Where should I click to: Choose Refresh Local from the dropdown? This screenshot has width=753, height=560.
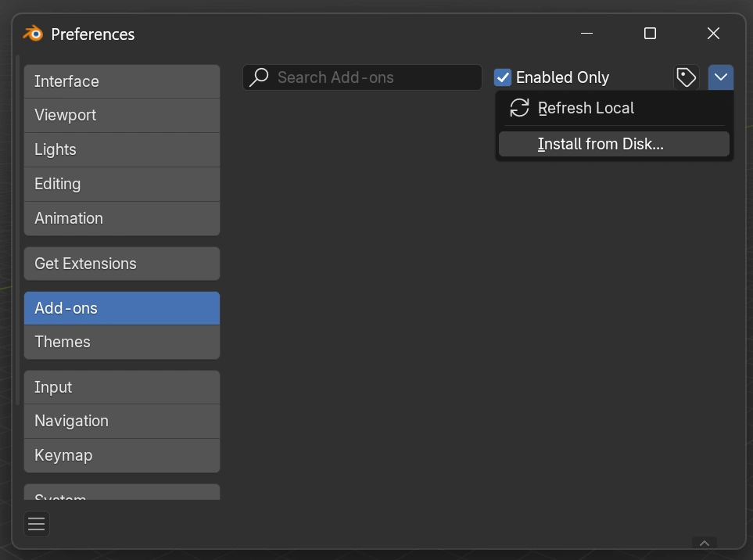586,108
